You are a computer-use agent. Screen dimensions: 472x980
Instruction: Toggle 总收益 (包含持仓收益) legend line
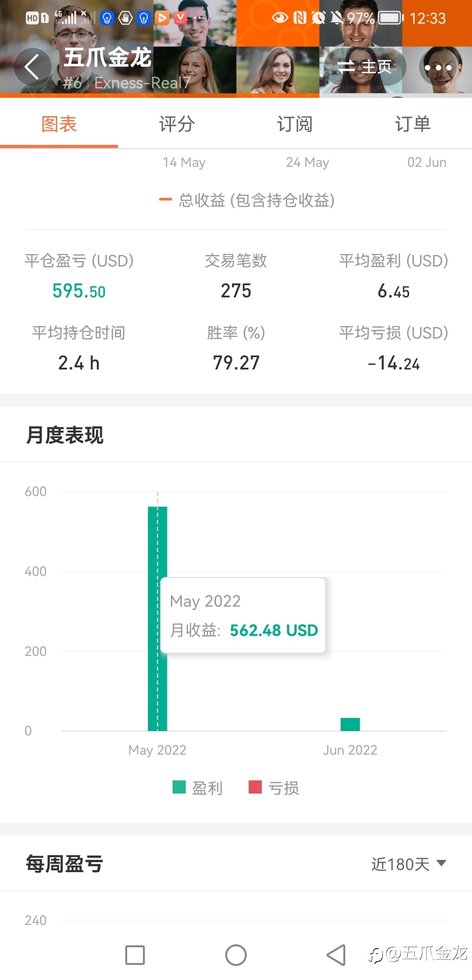(x=247, y=200)
